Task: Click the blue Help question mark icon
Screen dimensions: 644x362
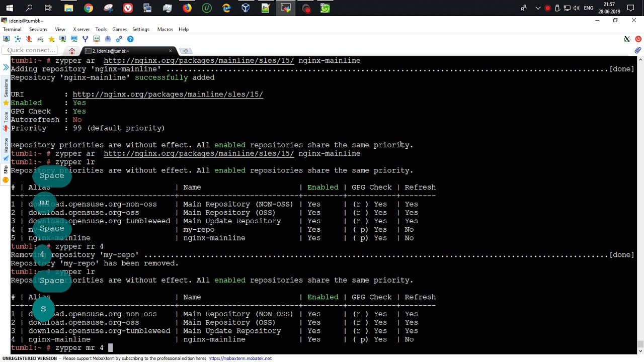Action: coord(130,39)
